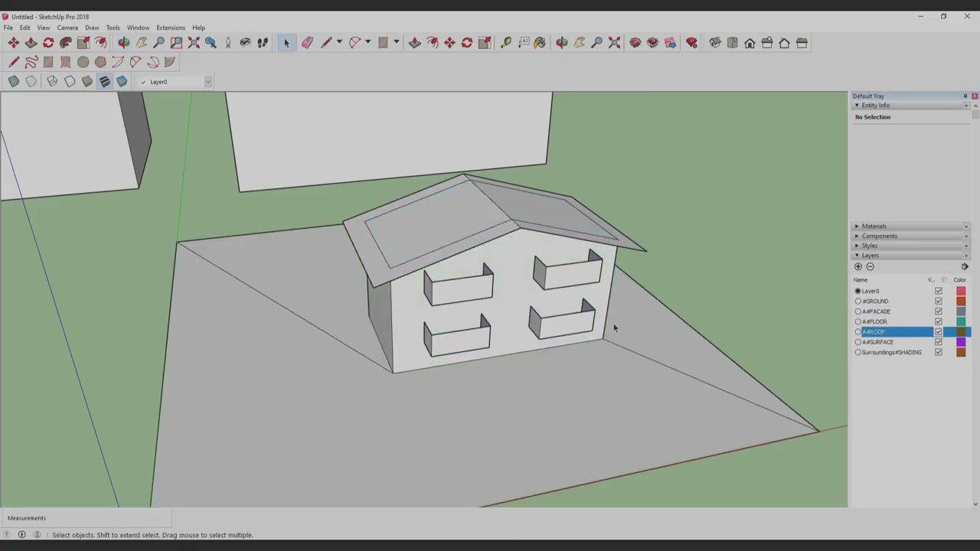Expand the Materials panel
The width and height of the screenshot is (980, 551).
(857, 226)
